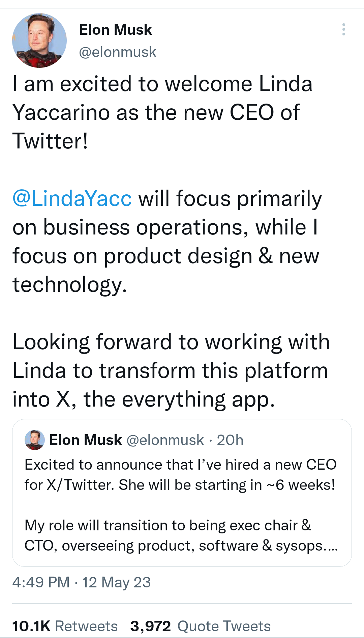Expand truncated quoted text at the ellipsis
This screenshot has width=364, height=638.
point(331,546)
